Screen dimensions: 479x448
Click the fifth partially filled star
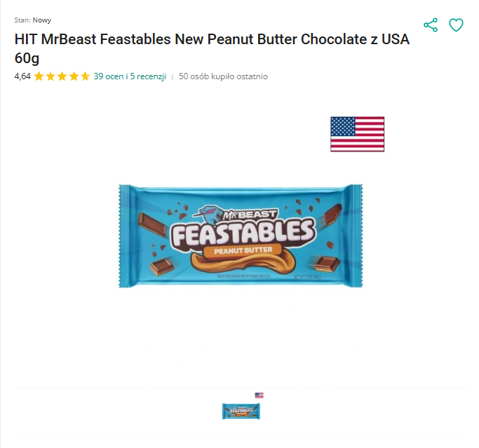point(86,76)
